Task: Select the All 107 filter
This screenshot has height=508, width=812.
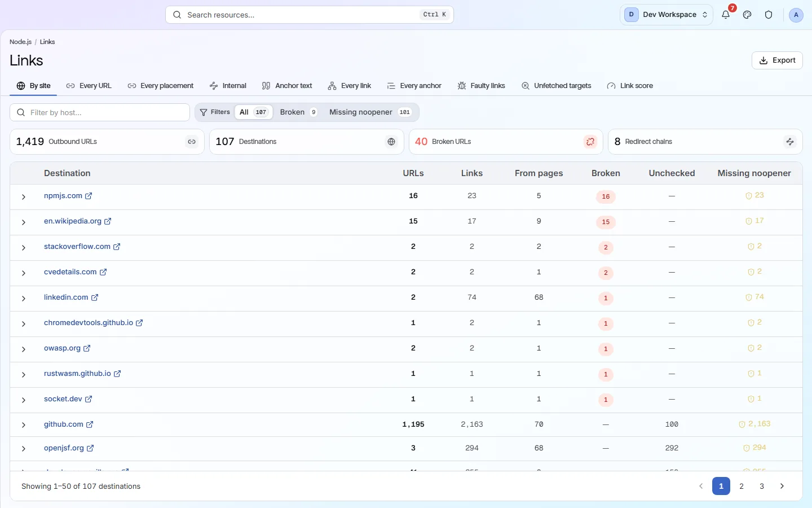Action: click(254, 112)
